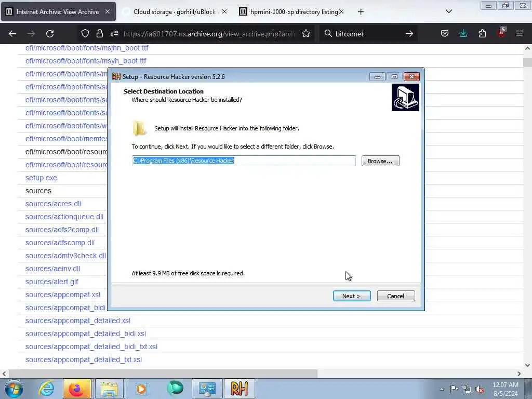The image size is (532, 399).
Task: Minimize the Resource Hacker Setup dialog
Action: 377,77
